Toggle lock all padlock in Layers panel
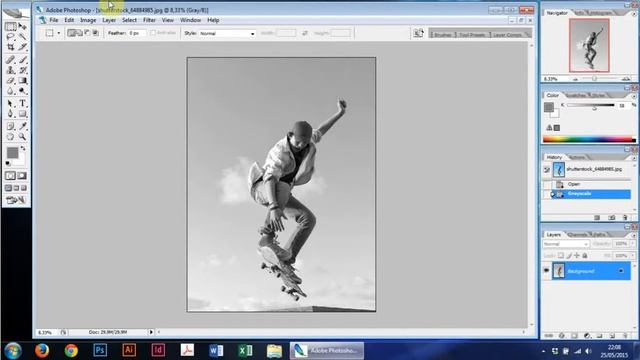 [x=584, y=256]
